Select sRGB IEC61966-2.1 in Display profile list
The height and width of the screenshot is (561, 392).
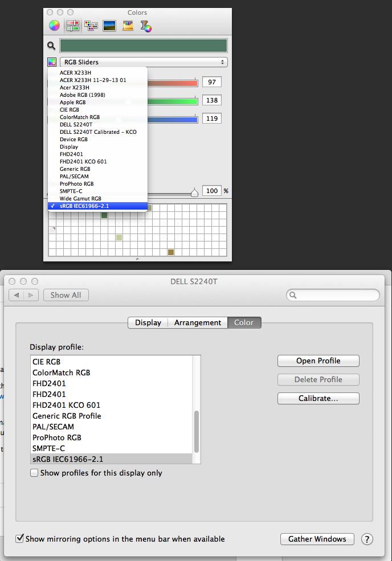click(112, 459)
